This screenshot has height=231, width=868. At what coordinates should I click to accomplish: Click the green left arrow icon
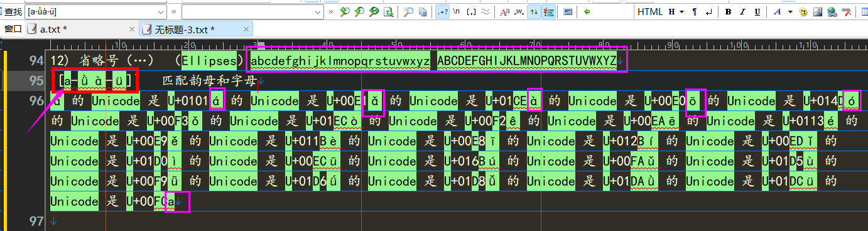click(x=587, y=11)
